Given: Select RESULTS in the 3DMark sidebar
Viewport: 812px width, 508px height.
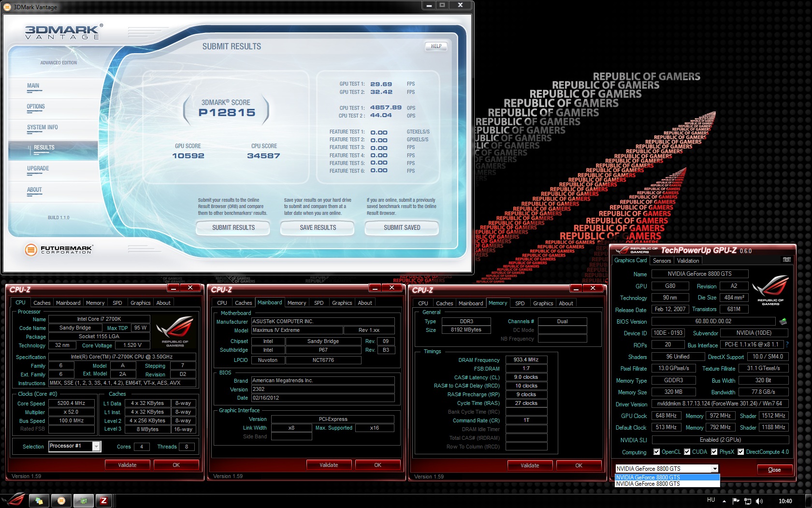Looking at the screenshot, I should (53, 150).
